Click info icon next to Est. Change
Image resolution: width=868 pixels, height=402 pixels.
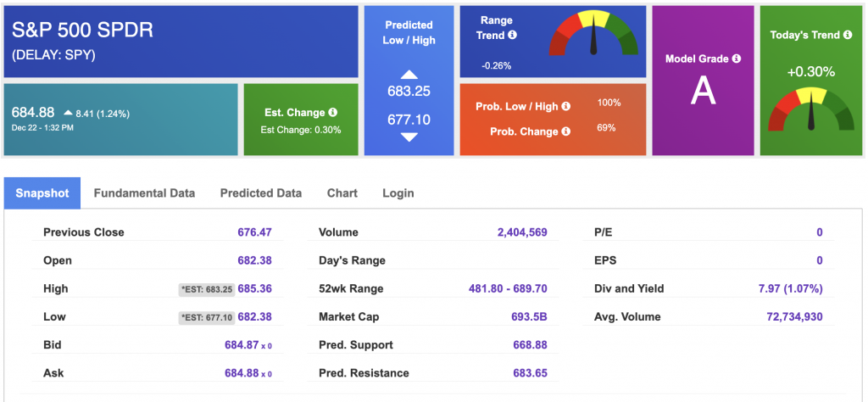(x=333, y=112)
